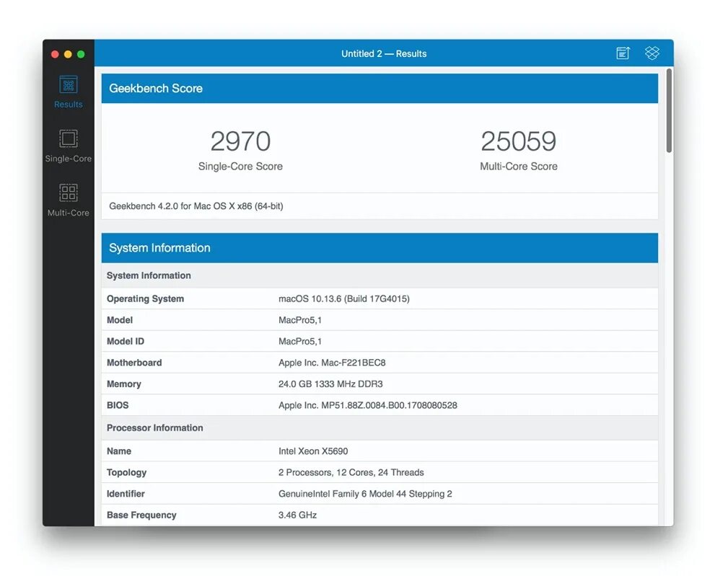This screenshot has height=576, width=728.
Task: Click the MacPro5,1 value in Model row
Action: 300,320
